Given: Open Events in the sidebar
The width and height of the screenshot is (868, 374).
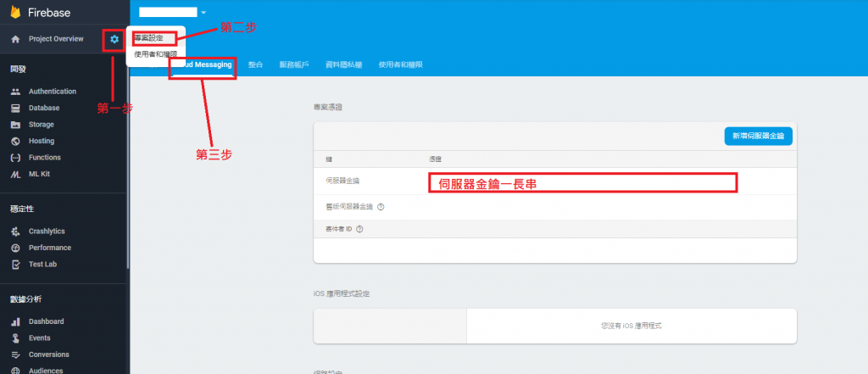Looking at the screenshot, I should (39, 338).
